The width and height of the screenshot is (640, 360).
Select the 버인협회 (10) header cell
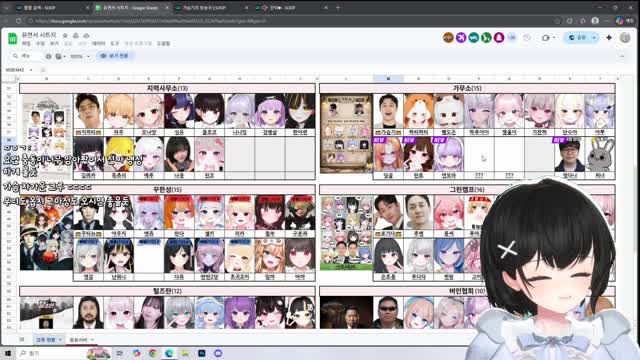click(467, 291)
